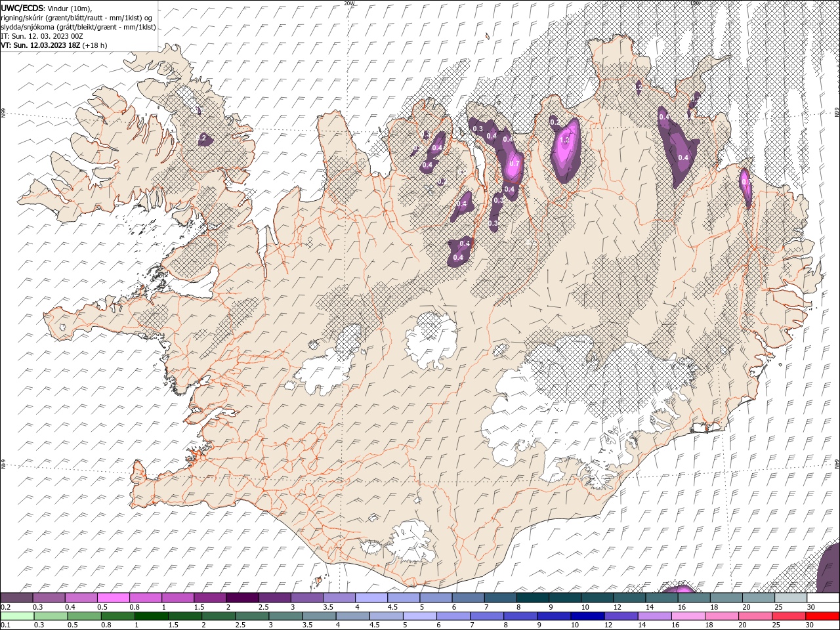
Task: Click the 0.7 label in pink core
Action: tap(514, 163)
